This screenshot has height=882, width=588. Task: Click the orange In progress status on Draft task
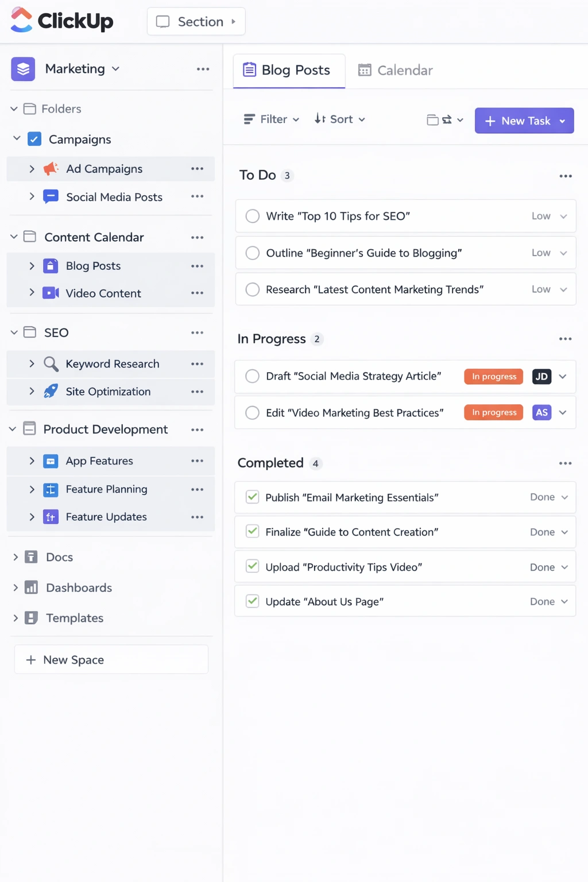pyautogui.click(x=493, y=377)
